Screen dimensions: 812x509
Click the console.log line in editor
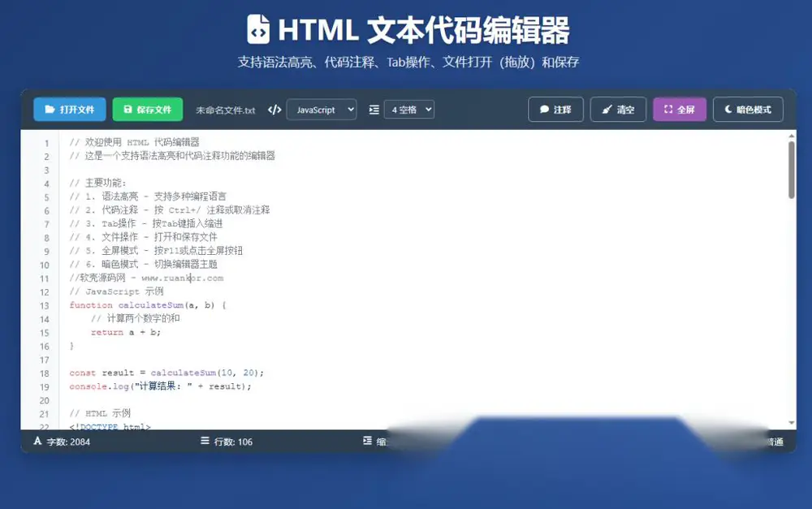(160, 386)
